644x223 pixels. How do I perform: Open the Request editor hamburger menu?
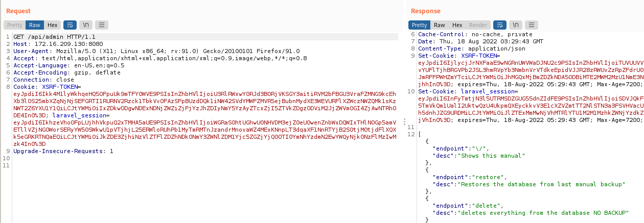[102, 25]
